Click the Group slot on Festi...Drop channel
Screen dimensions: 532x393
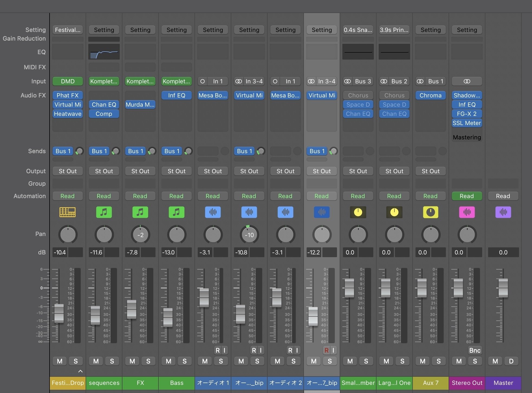(68, 184)
